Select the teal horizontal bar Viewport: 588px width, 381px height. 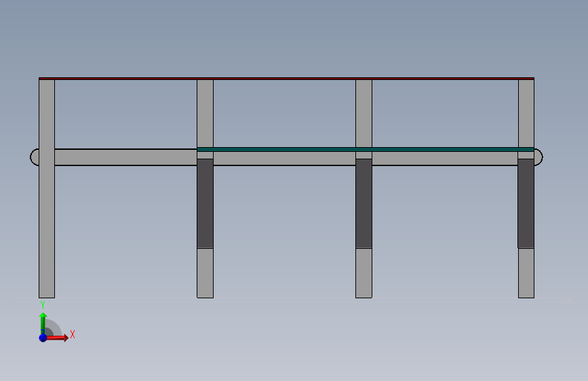click(x=366, y=149)
